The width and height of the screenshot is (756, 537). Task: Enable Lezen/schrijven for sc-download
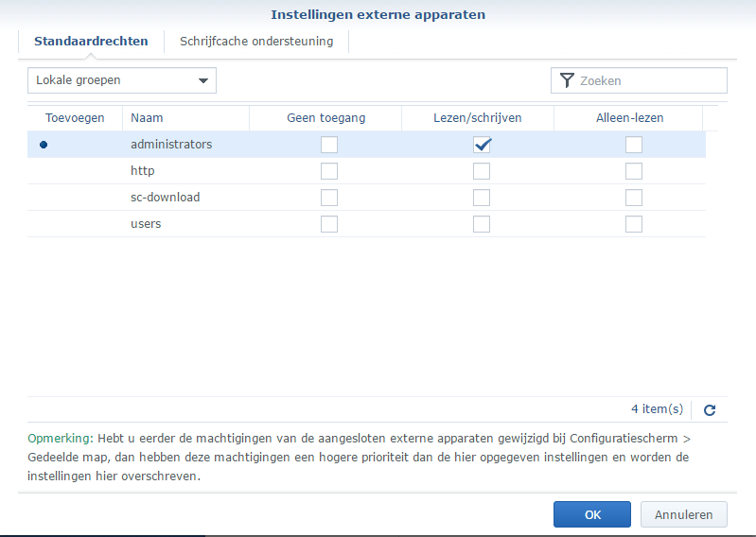482,198
